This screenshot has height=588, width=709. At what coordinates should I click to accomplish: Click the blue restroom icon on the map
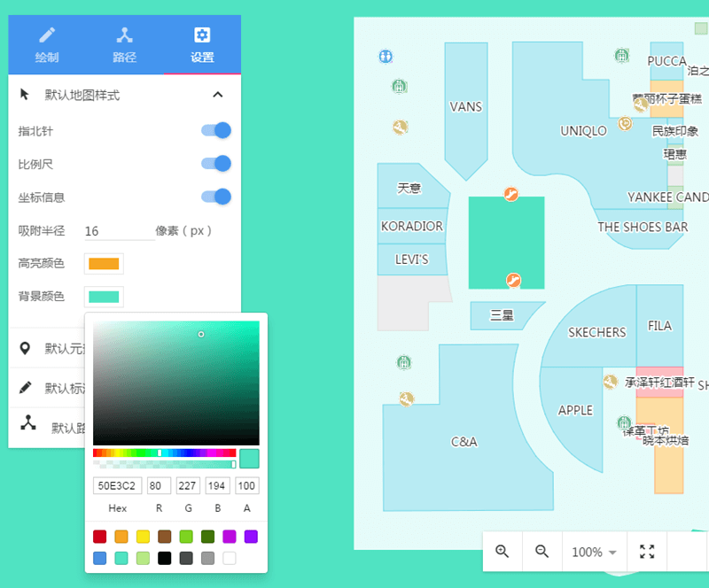[x=386, y=57]
